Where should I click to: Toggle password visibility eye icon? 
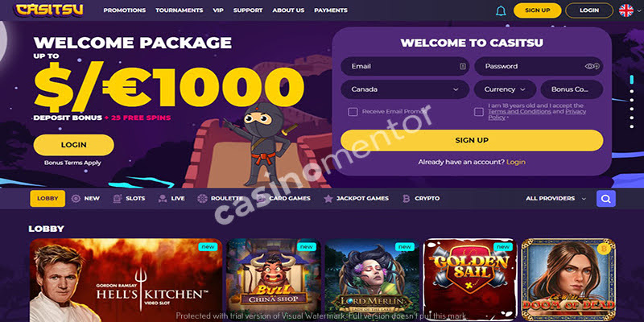(592, 66)
